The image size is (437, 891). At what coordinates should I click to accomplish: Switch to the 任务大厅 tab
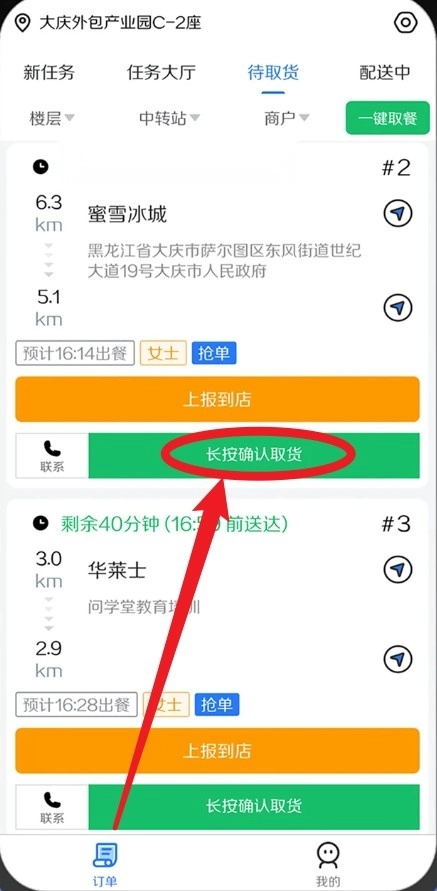161,73
